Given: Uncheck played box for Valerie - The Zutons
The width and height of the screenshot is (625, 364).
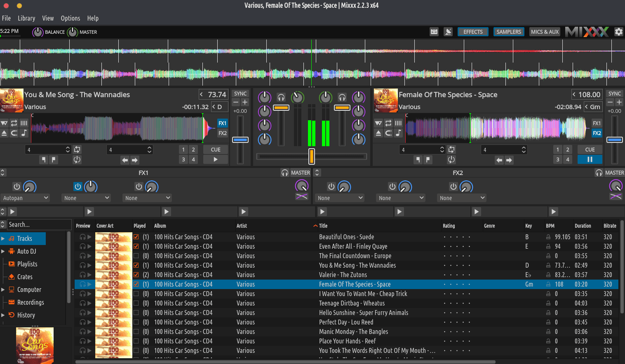Looking at the screenshot, I should 136,275.
